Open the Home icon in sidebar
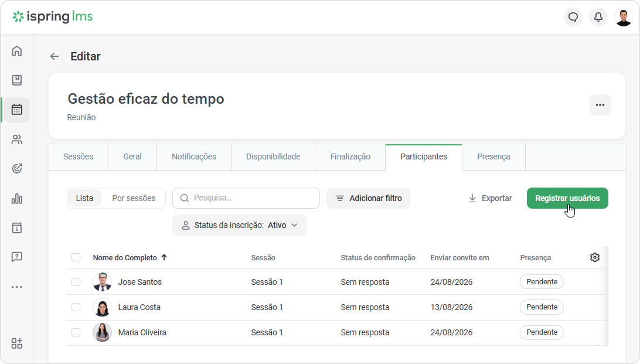Image resolution: width=640 pixels, height=364 pixels. coord(17,51)
